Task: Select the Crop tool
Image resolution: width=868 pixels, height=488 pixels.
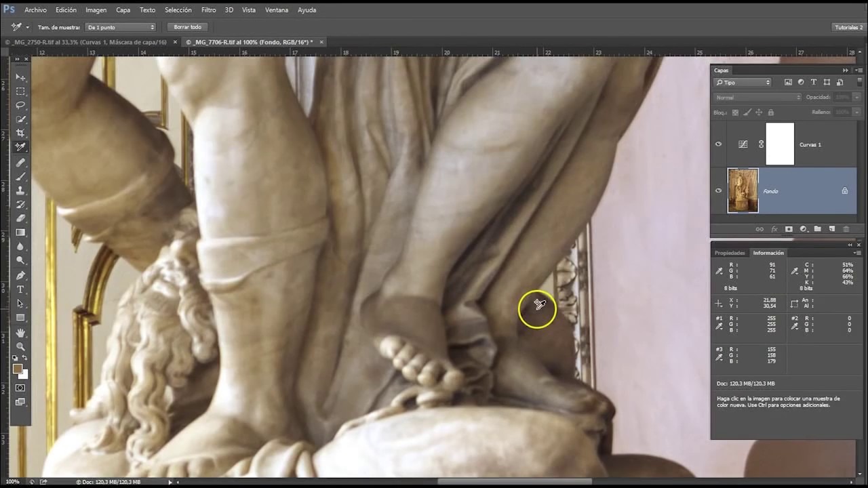Action: (x=20, y=133)
